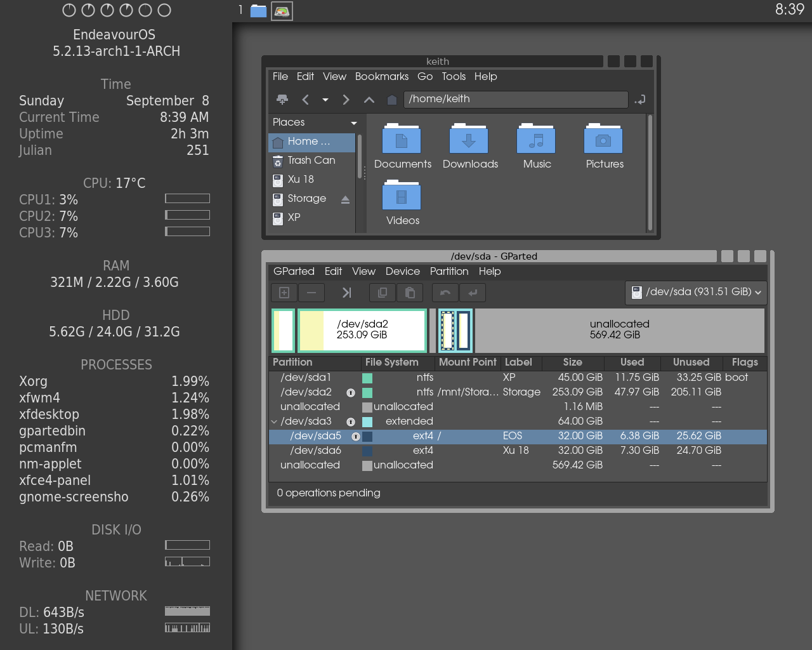
Task: Click the home icon beside the path bar
Action: [392, 100]
